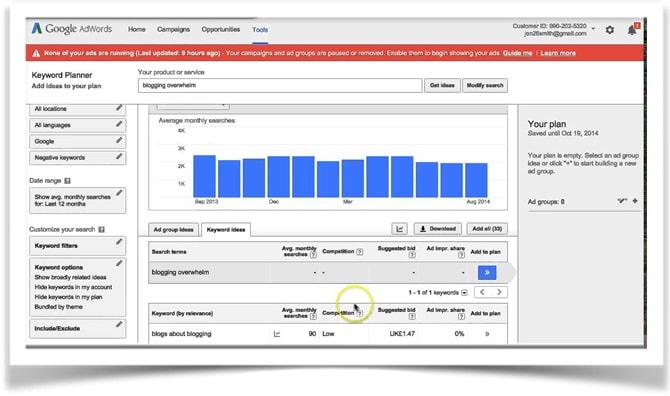Click plus icon beside Ad groups

(635, 201)
